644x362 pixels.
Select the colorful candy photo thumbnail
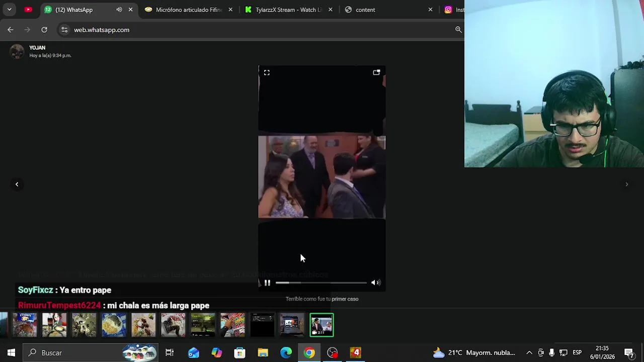pos(232,325)
